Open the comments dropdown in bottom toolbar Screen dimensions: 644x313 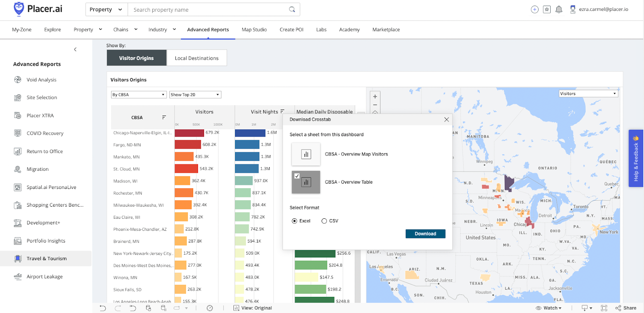(587, 308)
